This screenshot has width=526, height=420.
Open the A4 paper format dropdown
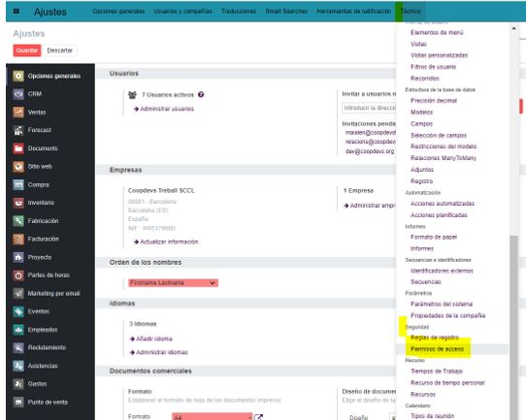[212, 417]
